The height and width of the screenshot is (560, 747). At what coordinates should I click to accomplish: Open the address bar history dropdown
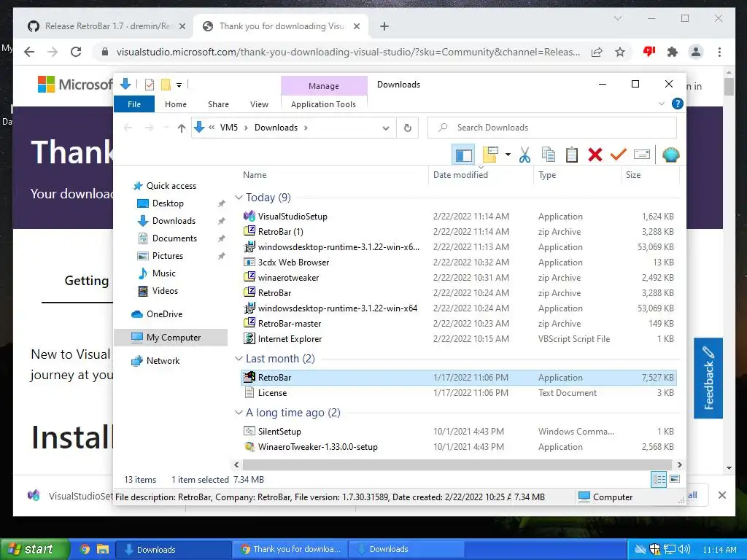tap(386, 128)
